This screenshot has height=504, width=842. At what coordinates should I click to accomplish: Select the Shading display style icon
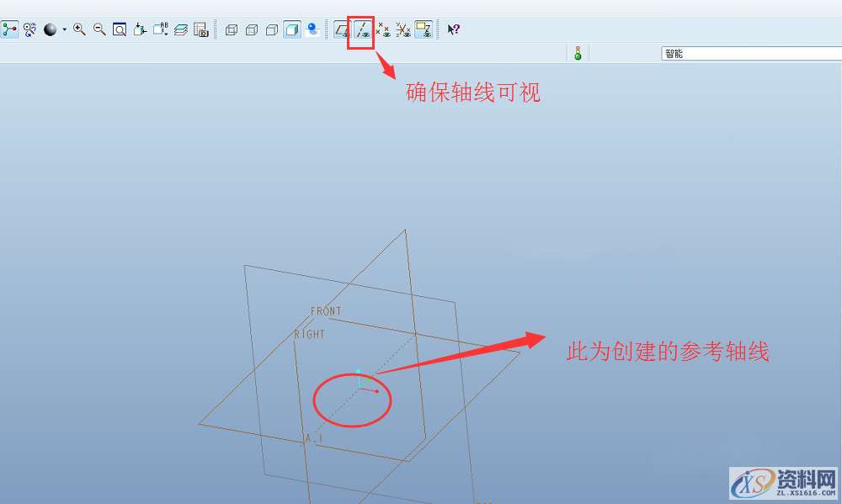pyautogui.click(x=292, y=29)
